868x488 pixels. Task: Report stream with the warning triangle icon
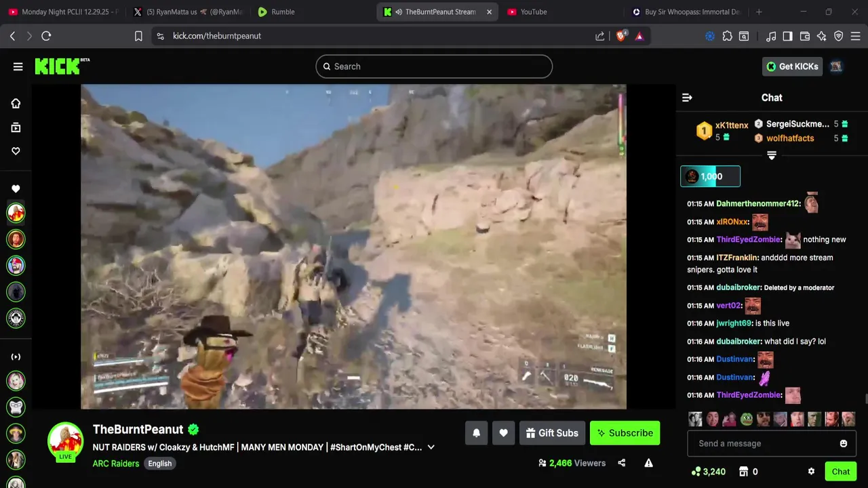tap(648, 463)
